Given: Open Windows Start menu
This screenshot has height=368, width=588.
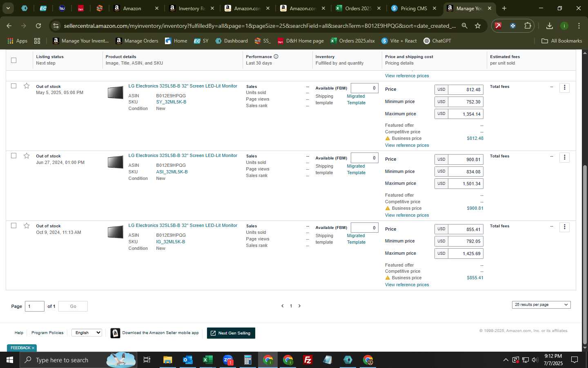Looking at the screenshot, I should coord(10,360).
